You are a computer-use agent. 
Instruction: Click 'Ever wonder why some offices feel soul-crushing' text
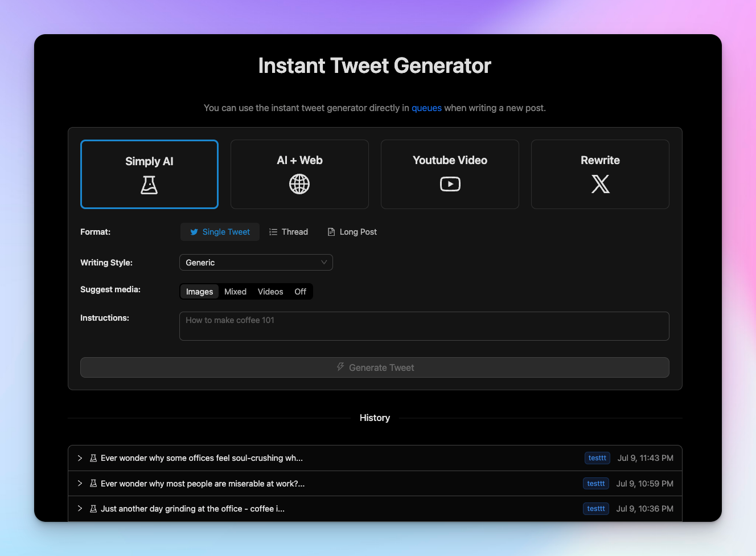point(202,458)
